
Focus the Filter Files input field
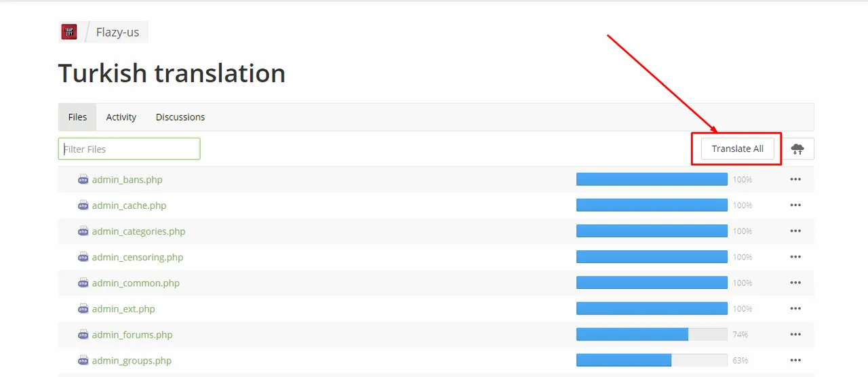click(x=129, y=148)
